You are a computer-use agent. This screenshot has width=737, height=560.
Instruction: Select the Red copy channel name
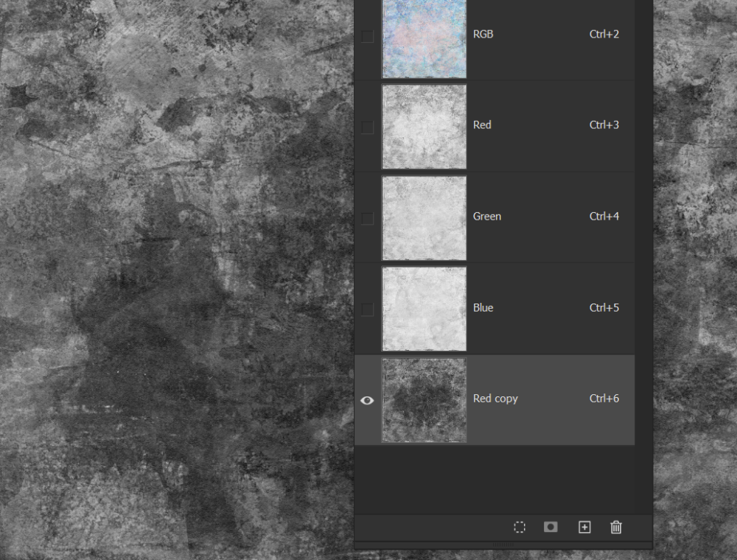pos(495,399)
